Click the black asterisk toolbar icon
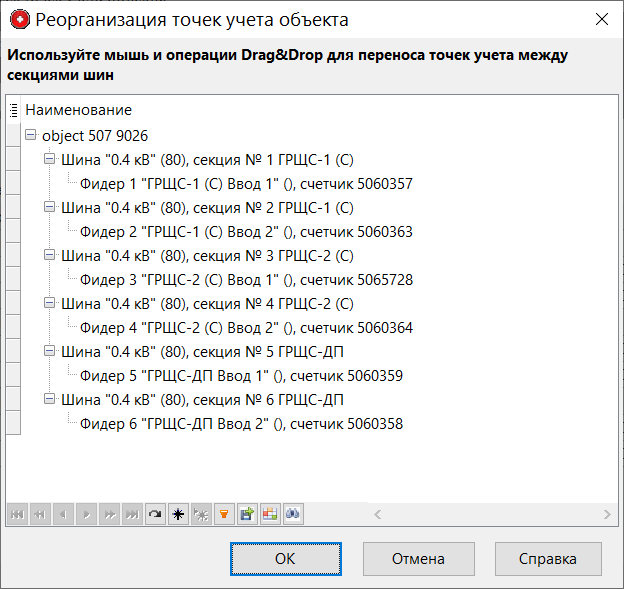Image resolution: width=624 pixels, height=589 pixels. (x=178, y=514)
